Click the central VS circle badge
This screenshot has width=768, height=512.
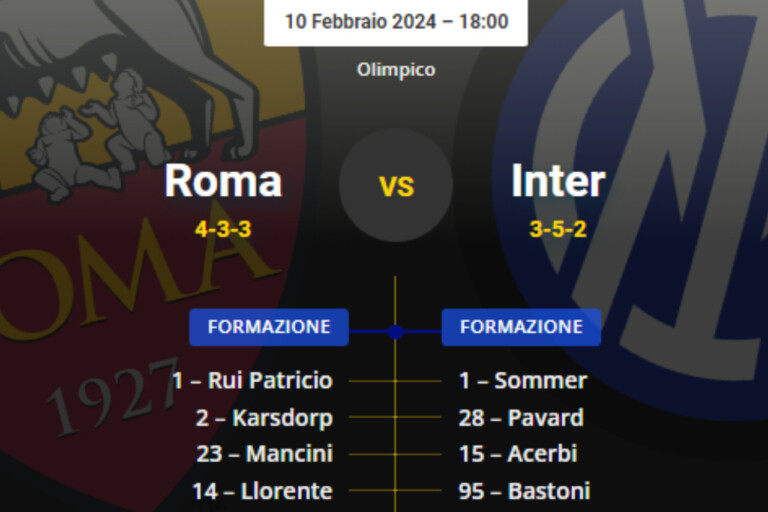(x=396, y=185)
